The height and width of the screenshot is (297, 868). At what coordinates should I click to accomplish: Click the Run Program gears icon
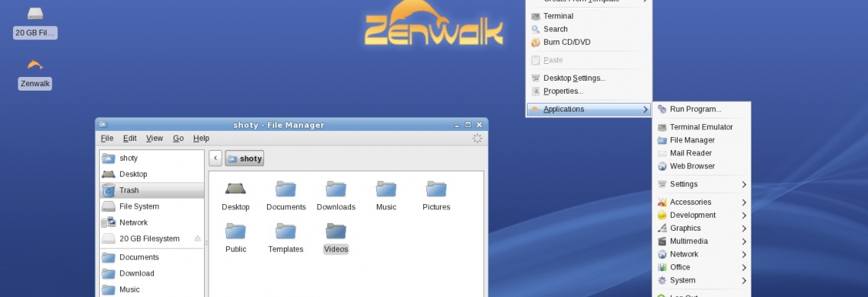[x=662, y=109]
